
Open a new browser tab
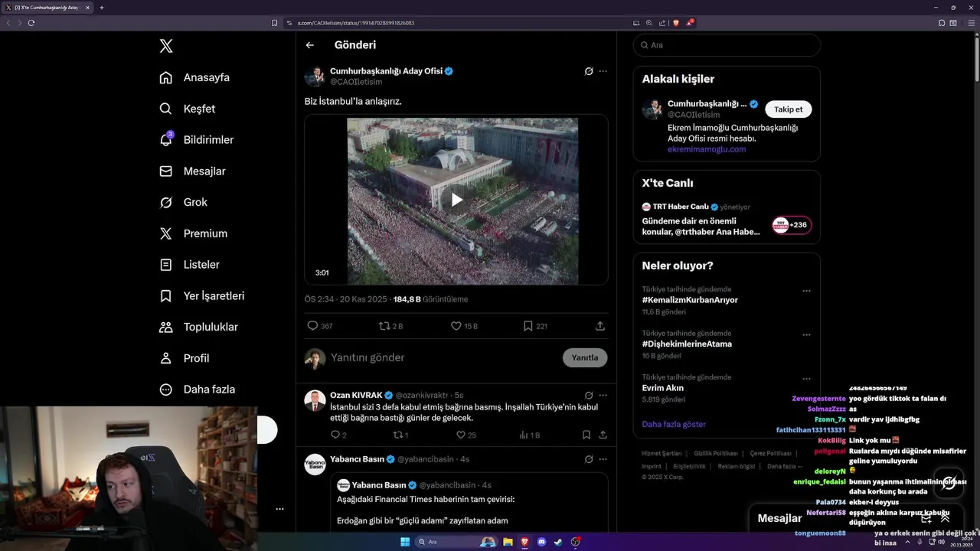(101, 8)
